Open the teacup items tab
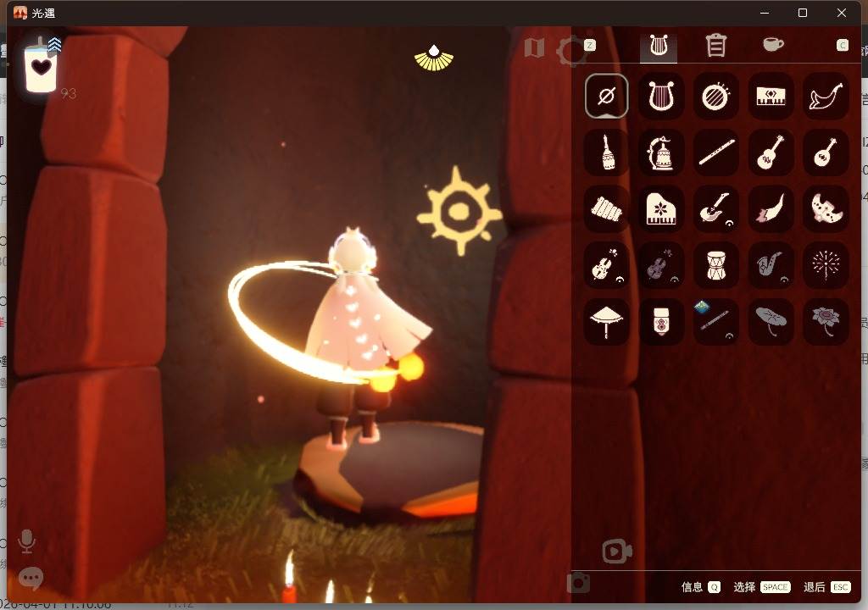Image resolution: width=868 pixels, height=610 pixels. click(773, 44)
